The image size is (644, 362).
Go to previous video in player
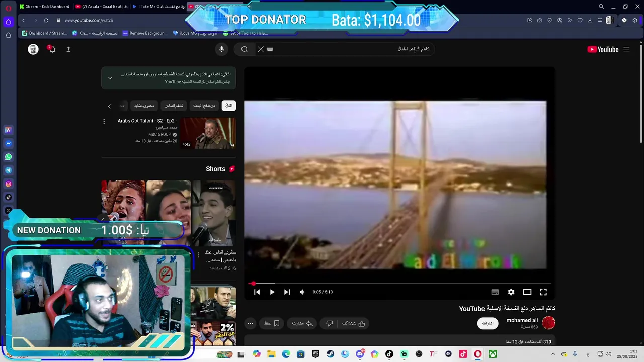257,292
